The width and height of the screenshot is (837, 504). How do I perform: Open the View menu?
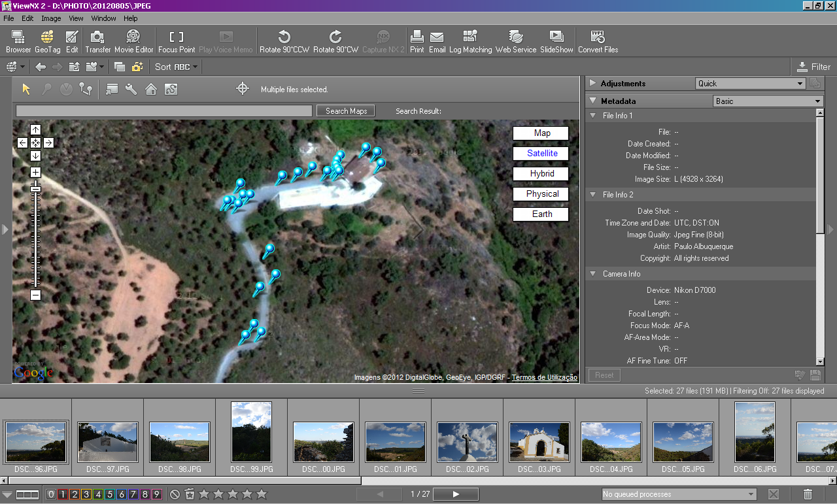(x=76, y=18)
